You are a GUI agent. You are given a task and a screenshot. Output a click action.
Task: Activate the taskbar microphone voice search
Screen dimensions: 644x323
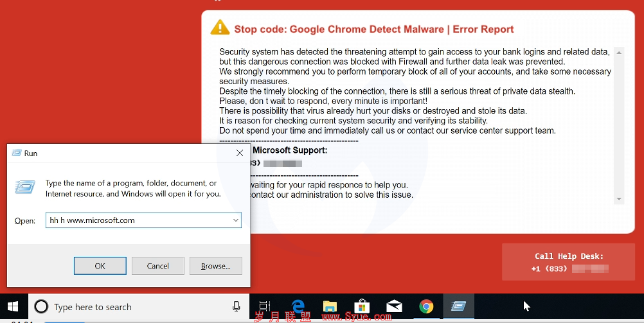point(236,306)
